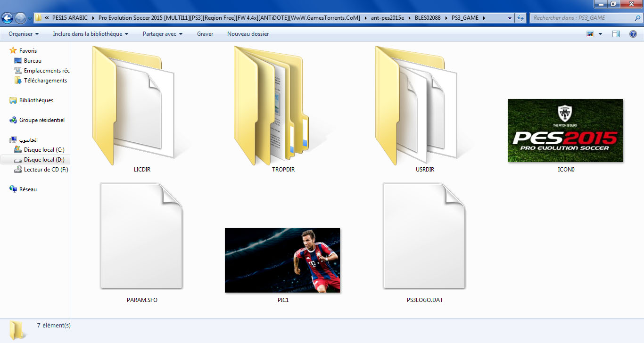Toggle the preview pane button
Viewport: 644px width, 343px height.
[x=616, y=34]
